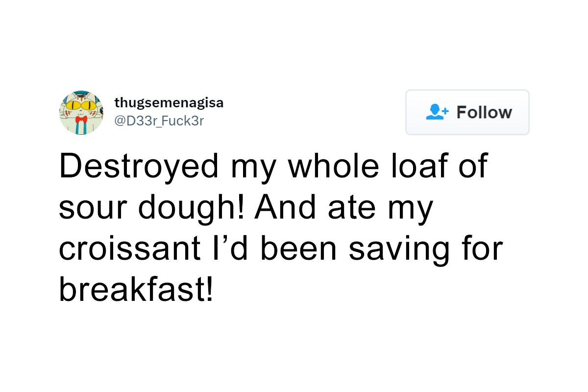Open the thugsemenagisa display name link
This screenshot has width=588, height=392.
pos(169,103)
